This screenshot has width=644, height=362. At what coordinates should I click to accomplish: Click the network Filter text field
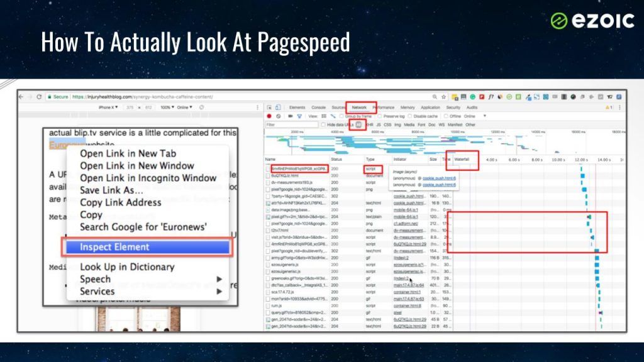(292, 124)
